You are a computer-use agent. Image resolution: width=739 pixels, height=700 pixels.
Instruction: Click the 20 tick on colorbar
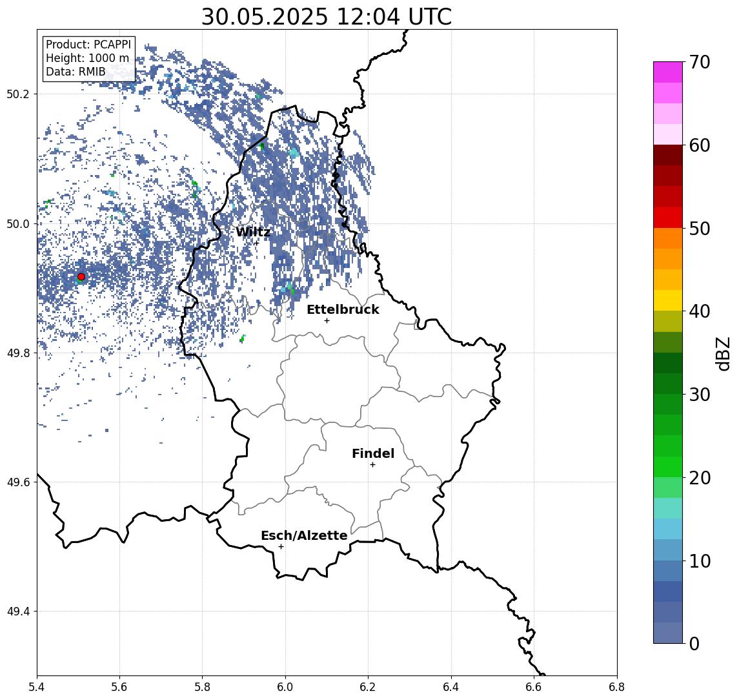coord(700,477)
